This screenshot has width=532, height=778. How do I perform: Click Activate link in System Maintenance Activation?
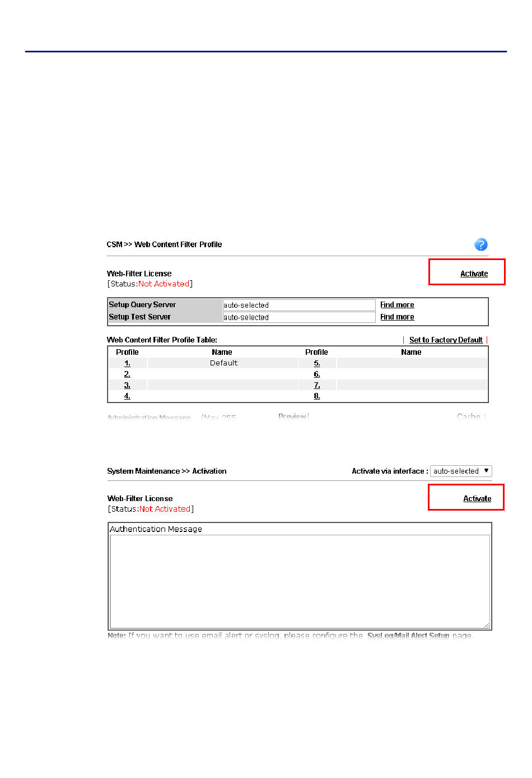click(477, 498)
